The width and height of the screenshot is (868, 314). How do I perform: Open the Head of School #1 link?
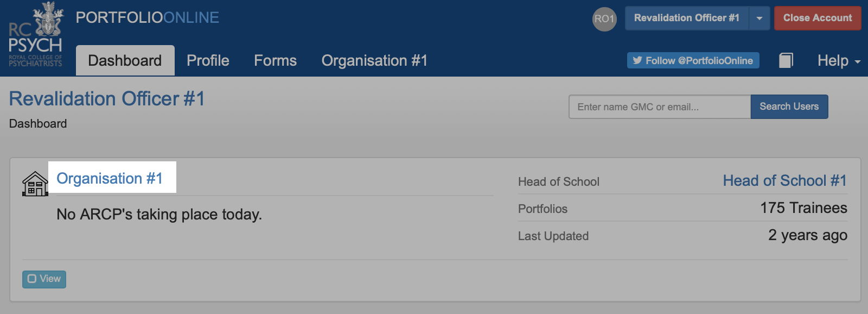coord(784,180)
